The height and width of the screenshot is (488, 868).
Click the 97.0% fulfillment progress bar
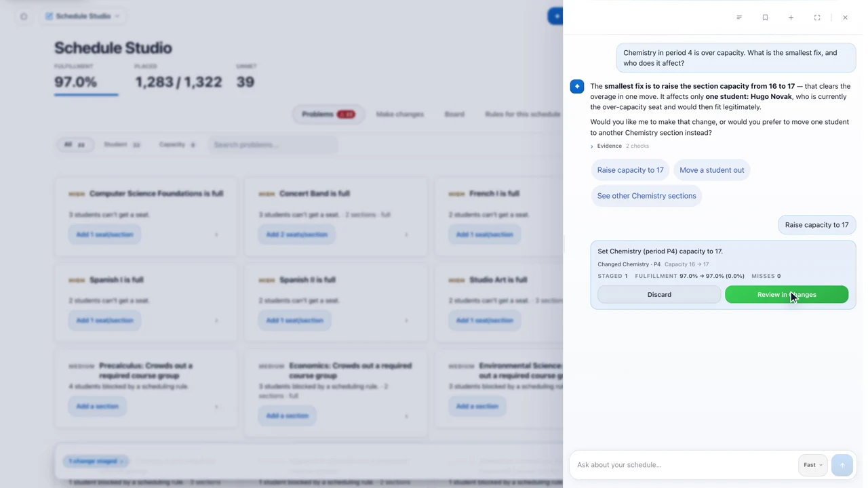86,94
